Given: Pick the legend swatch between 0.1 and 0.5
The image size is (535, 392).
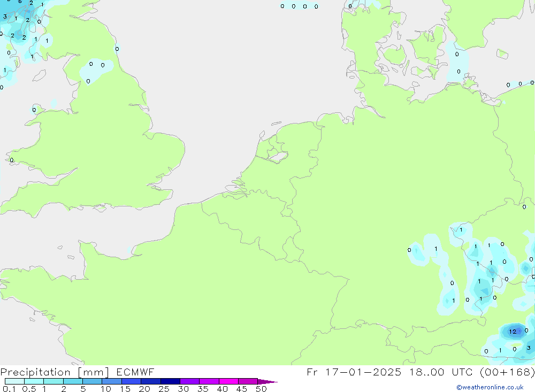Looking at the screenshot, I should [x=14, y=381].
